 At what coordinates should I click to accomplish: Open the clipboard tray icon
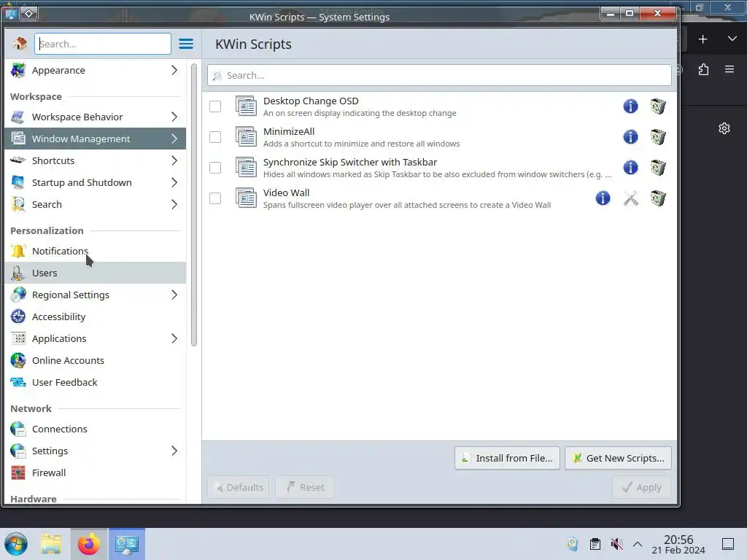point(595,544)
